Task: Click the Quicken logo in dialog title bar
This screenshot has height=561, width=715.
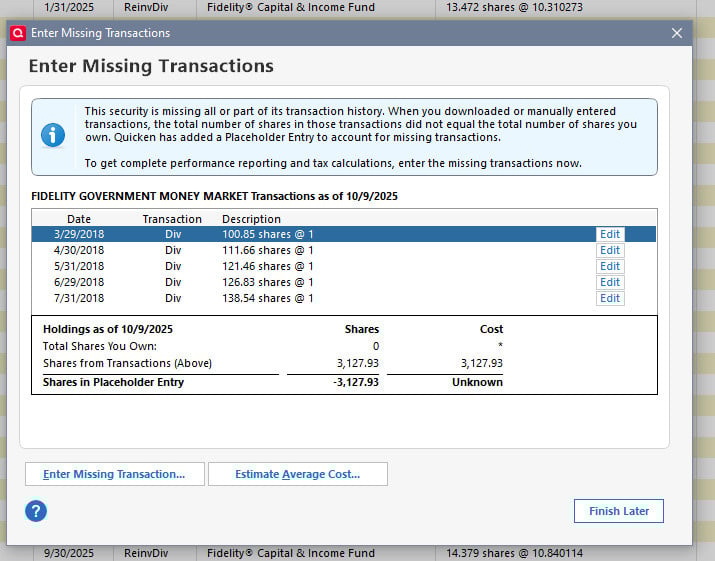Action: 18,33
